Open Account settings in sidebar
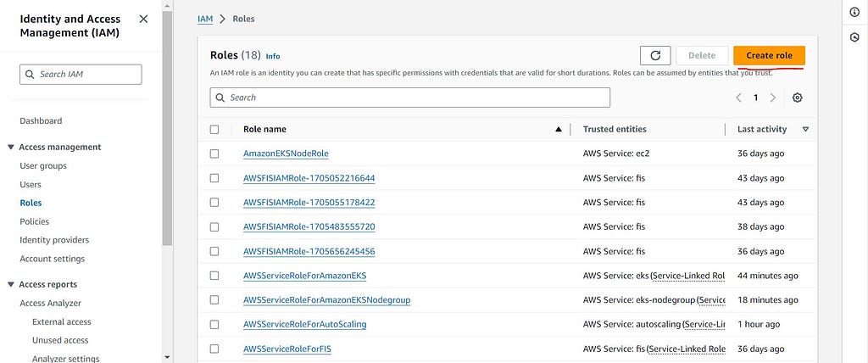 pos(52,259)
